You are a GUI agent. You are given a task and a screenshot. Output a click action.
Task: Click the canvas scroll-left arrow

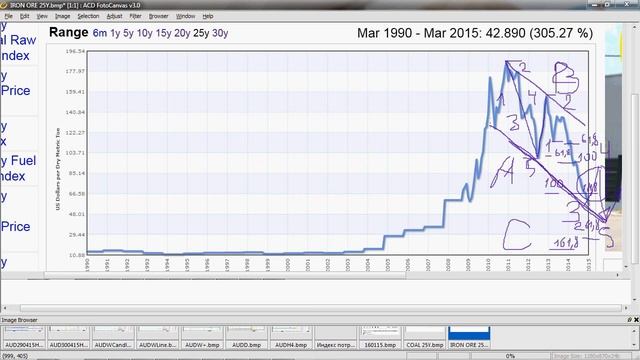click(5, 308)
